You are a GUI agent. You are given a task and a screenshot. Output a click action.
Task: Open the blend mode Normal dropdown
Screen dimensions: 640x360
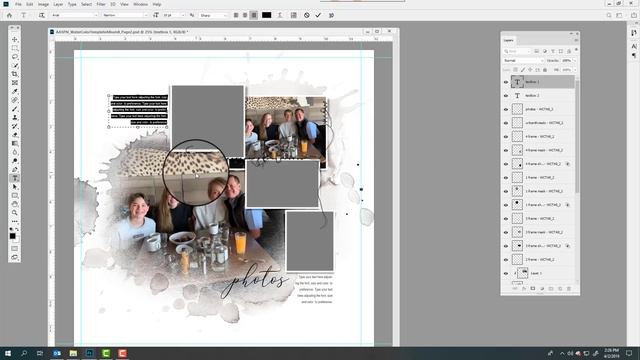click(524, 60)
